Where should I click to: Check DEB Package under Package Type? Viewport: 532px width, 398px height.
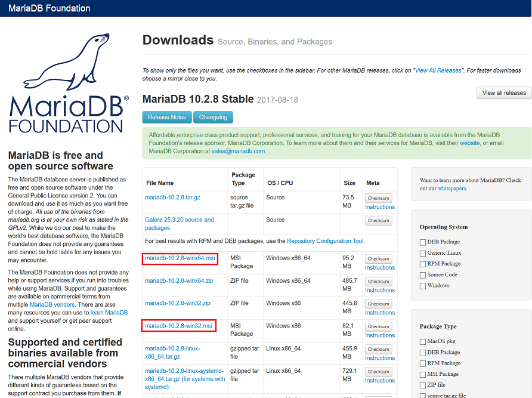(x=423, y=353)
